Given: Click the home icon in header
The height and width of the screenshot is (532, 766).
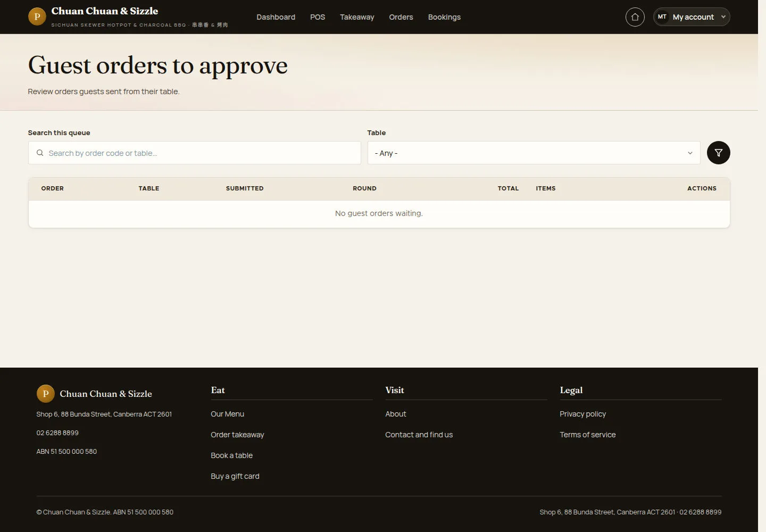Looking at the screenshot, I should pos(635,17).
